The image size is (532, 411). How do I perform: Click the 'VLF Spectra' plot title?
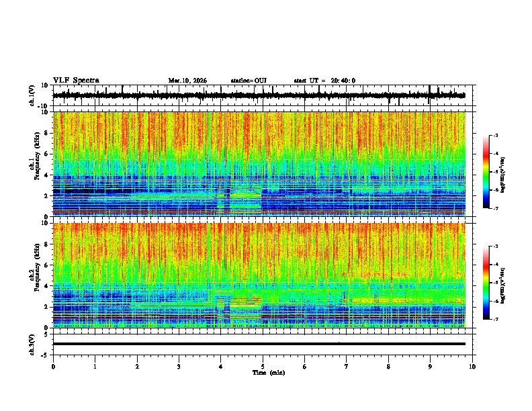coord(76,81)
